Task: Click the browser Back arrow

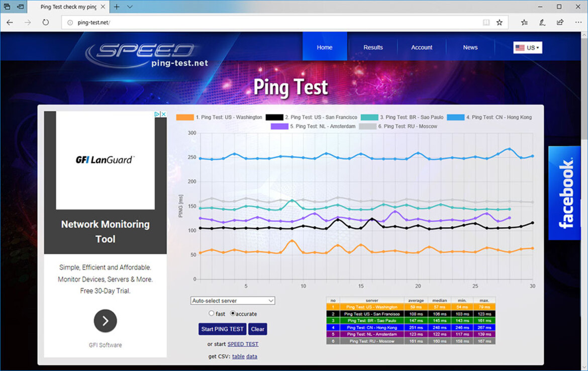Action: (10, 23)
